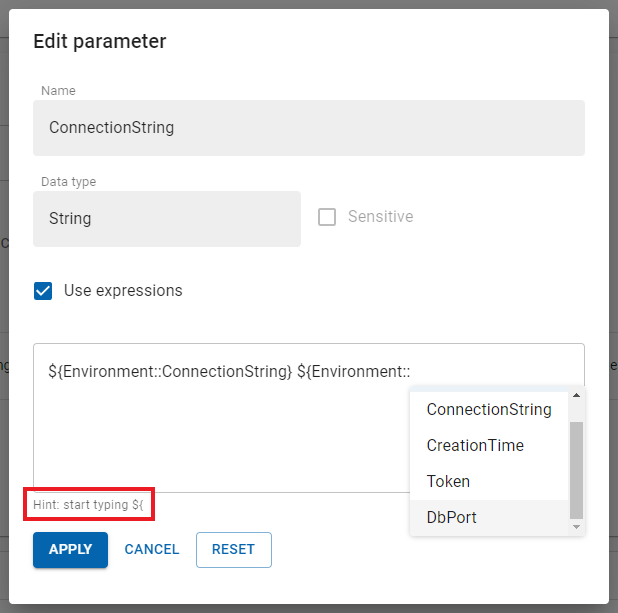Open the Data type String field
The image size is (618, 613).
point(166,218)
